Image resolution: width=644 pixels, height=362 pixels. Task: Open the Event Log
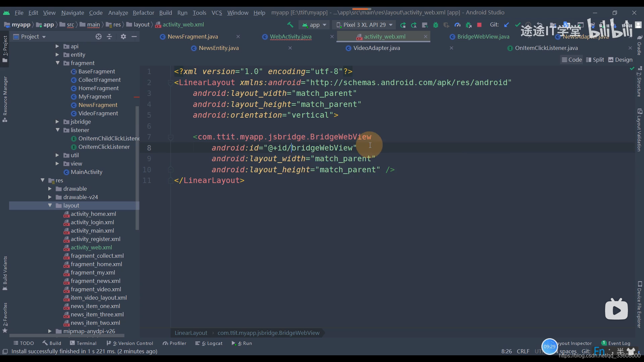click(x=616, y=343)
